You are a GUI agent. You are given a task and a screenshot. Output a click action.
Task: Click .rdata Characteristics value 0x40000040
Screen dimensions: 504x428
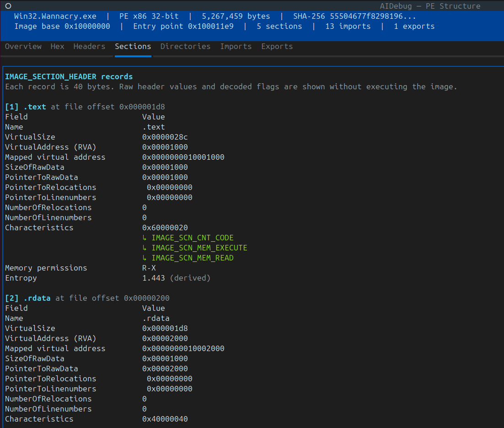pyautogui.click(x=165, y=419)
